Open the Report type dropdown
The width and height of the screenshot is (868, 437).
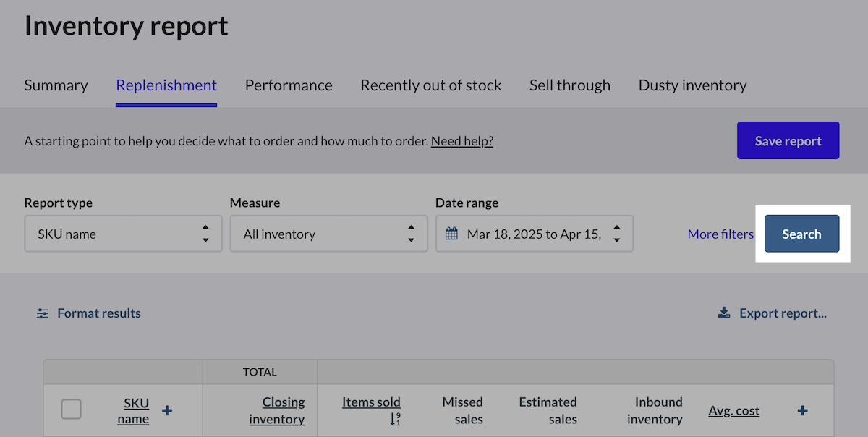click(x=123, y=234)
